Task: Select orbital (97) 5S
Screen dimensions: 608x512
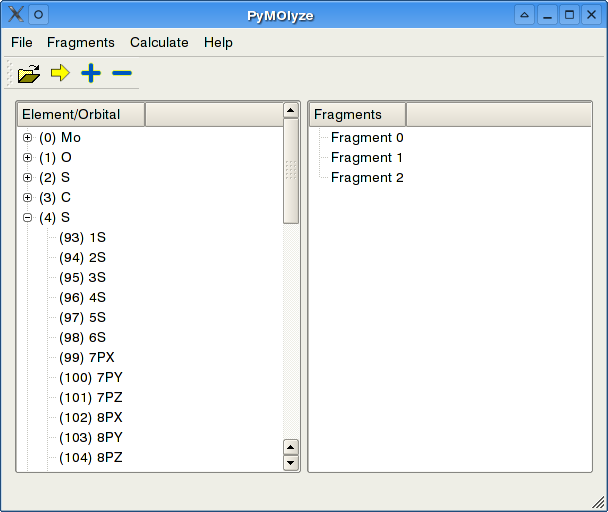Action: click(83, 317)
